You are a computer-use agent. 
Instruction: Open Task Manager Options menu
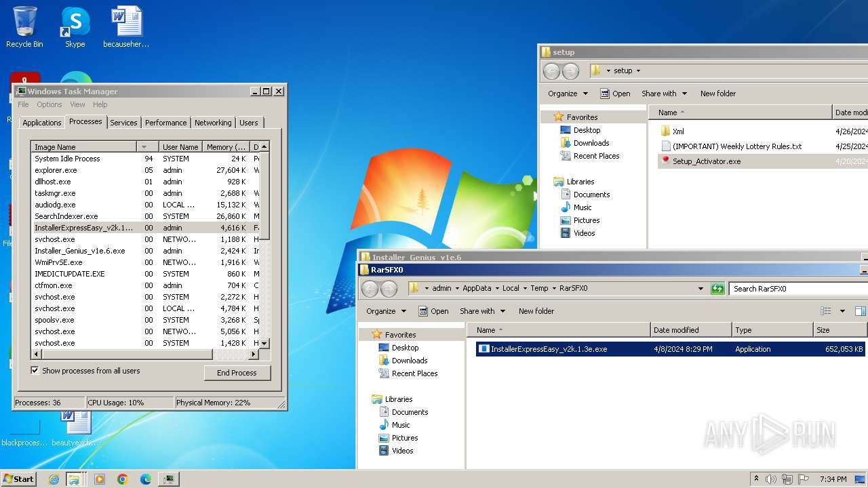pyautogui.click(x=50, y=104)
